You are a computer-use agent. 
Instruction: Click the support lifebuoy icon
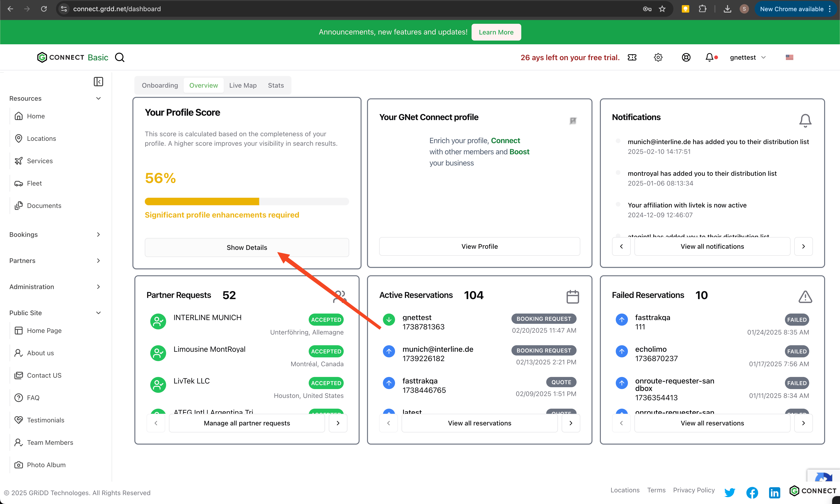(686, 57)
